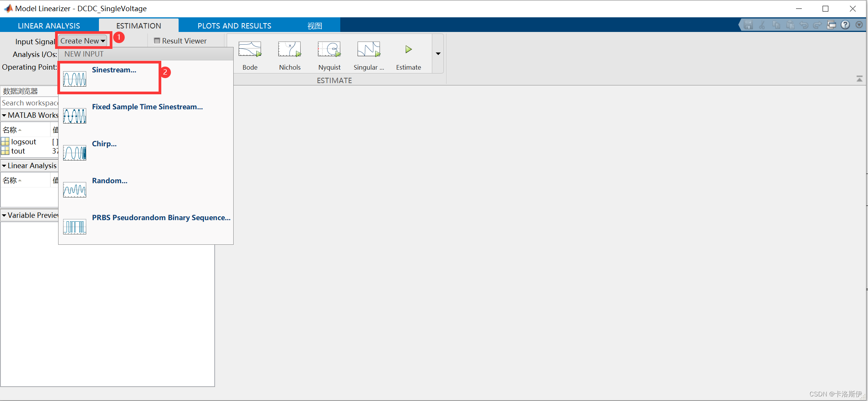Click the Nichols estimation plot icon
The image size is (868, 401).
(x=289, y=49)
